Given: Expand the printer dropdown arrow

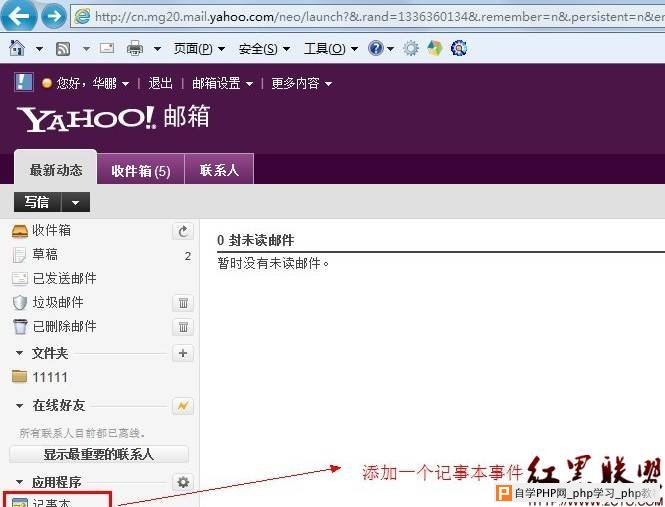Looking at the screenshot, I should point(157,49).
